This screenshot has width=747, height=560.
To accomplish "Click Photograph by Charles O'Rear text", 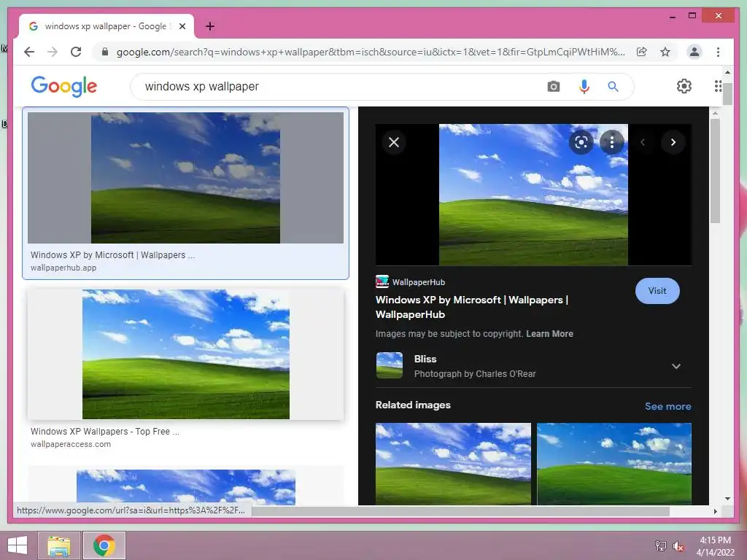I will pyautogui.click(x=475, y=374).
